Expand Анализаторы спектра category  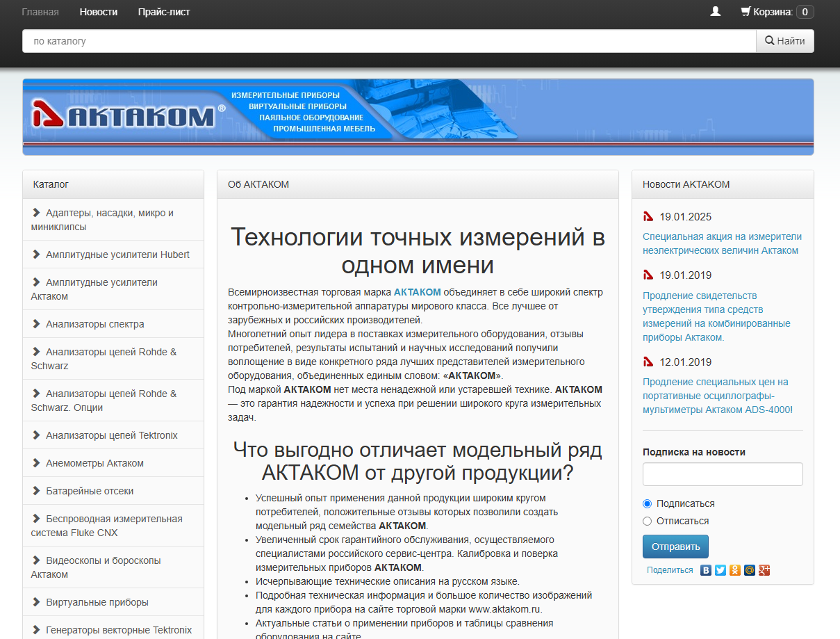coord(113,324)
